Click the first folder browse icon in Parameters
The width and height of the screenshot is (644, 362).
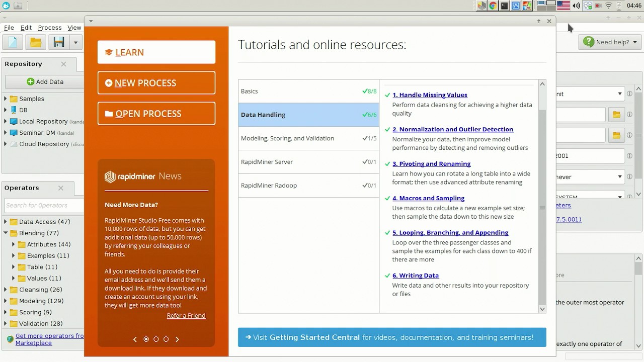click(x=616, y=115)
